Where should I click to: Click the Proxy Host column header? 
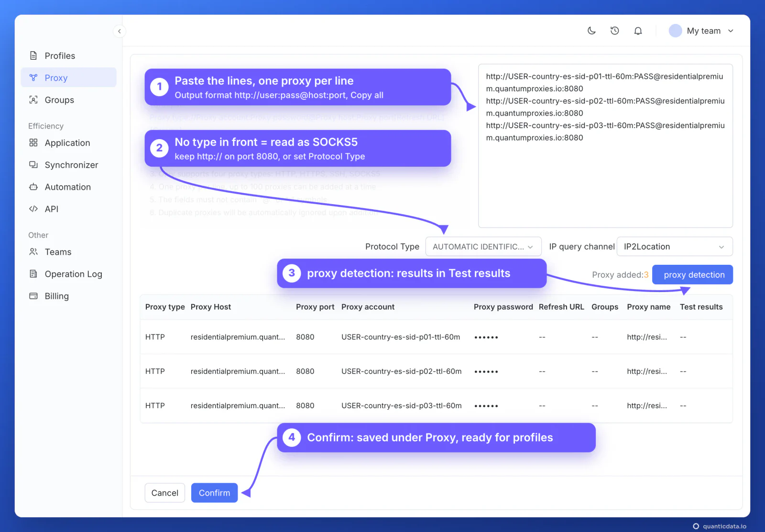[x=210, y=307]
